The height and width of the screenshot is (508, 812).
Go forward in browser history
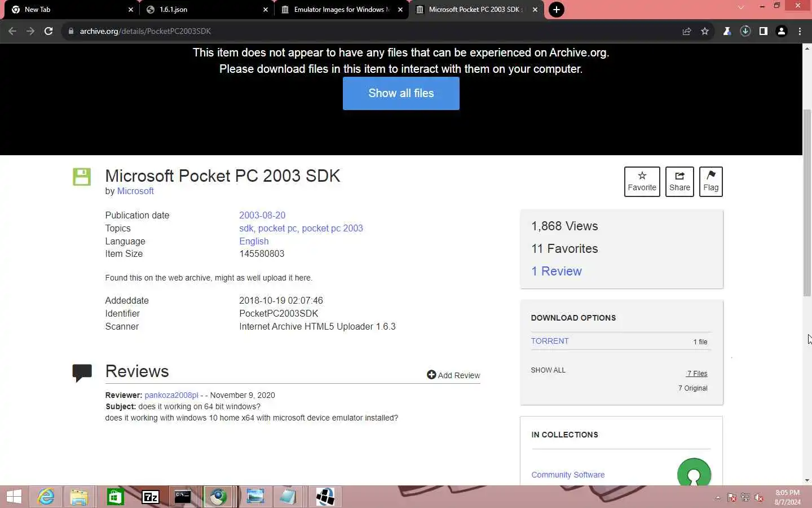tap(30, 31)
